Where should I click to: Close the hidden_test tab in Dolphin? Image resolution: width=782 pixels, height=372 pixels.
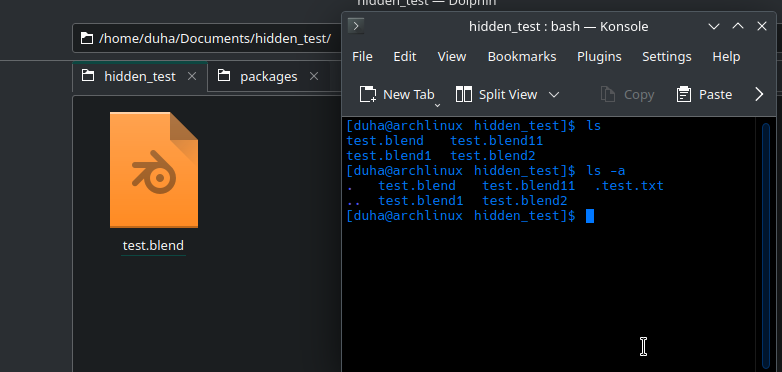[192, 76]
